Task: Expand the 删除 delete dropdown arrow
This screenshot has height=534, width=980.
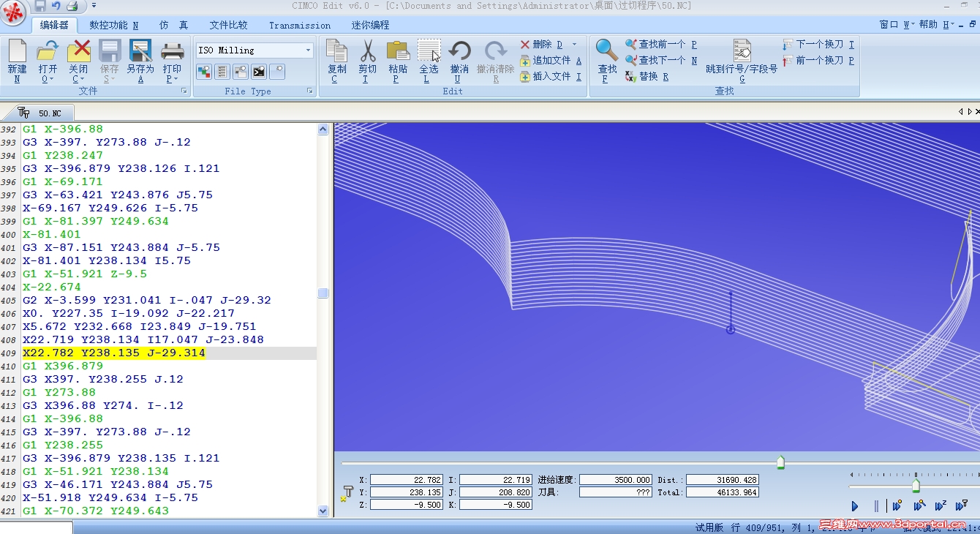Action: (574, 45)
